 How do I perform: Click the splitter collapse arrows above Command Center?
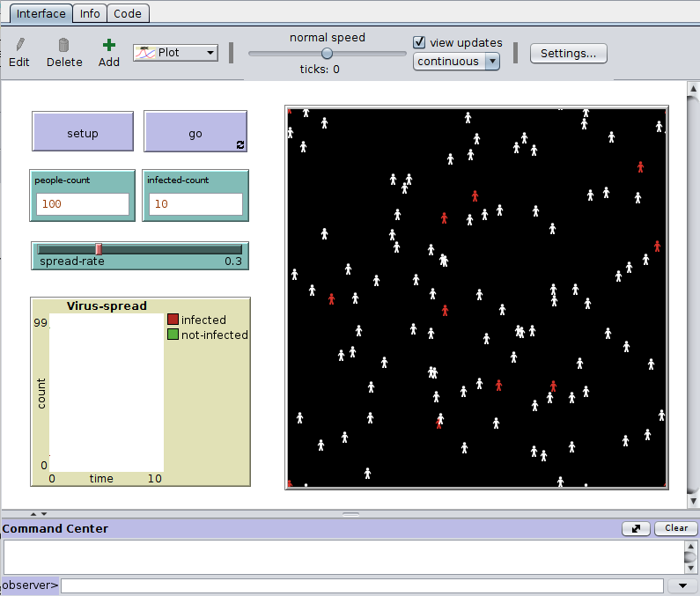click(x=39, y=514)
